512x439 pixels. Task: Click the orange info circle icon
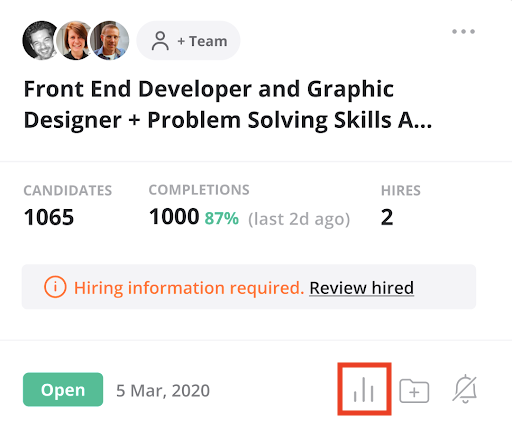pos(55,287)
